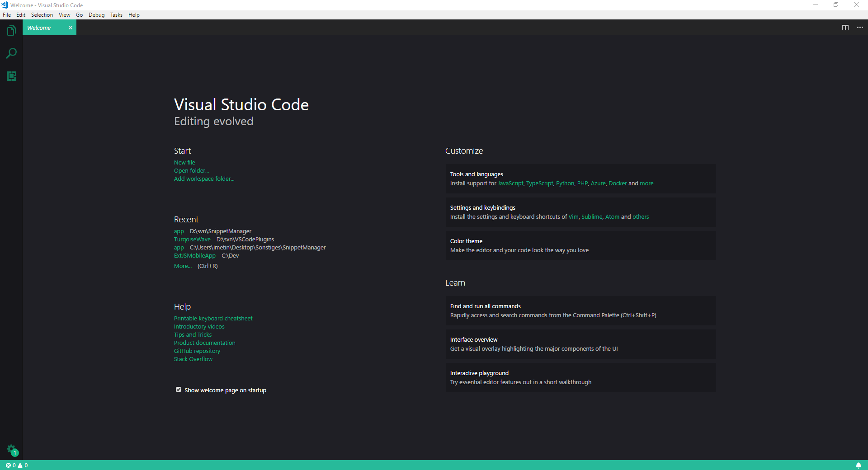
Task: Open the Help menu
Action: pos(134,15)
